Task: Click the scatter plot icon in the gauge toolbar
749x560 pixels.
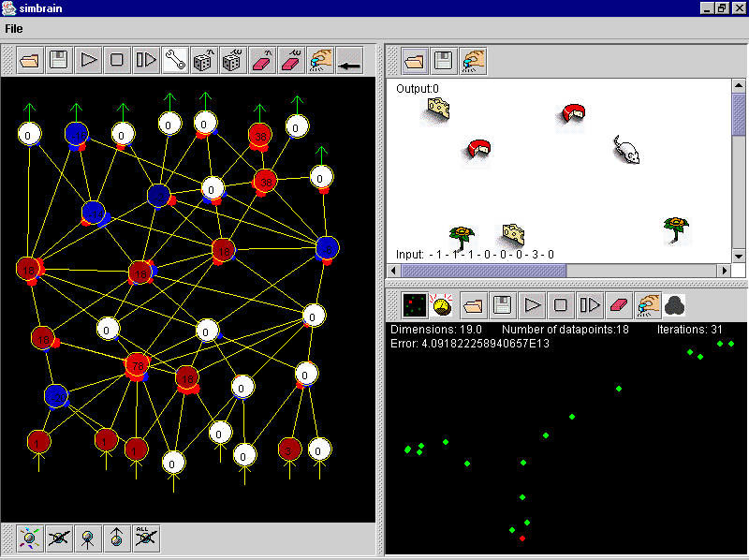Action: (x=415, y=304)
